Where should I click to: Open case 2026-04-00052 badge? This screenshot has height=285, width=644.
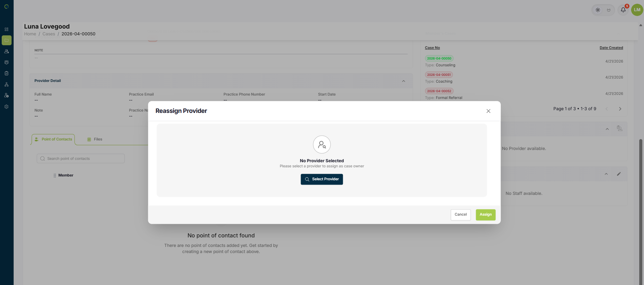click(439, 91)
